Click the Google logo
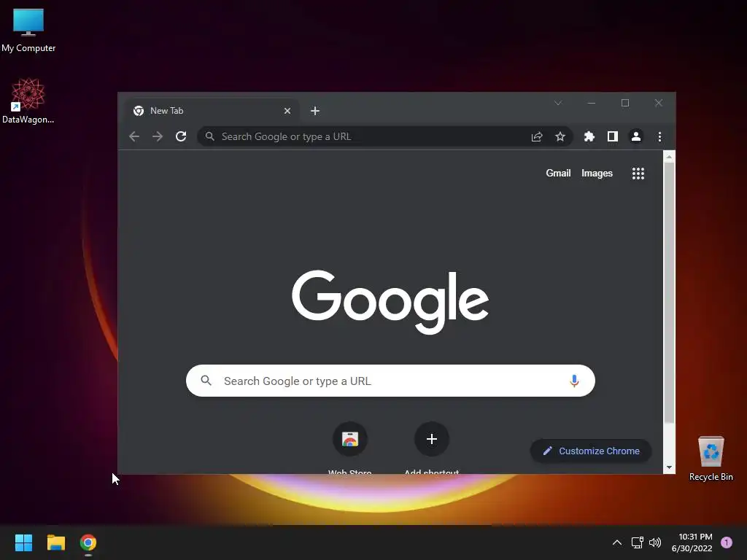The width and height of the screenshot is (747, 560). [390, 301]
